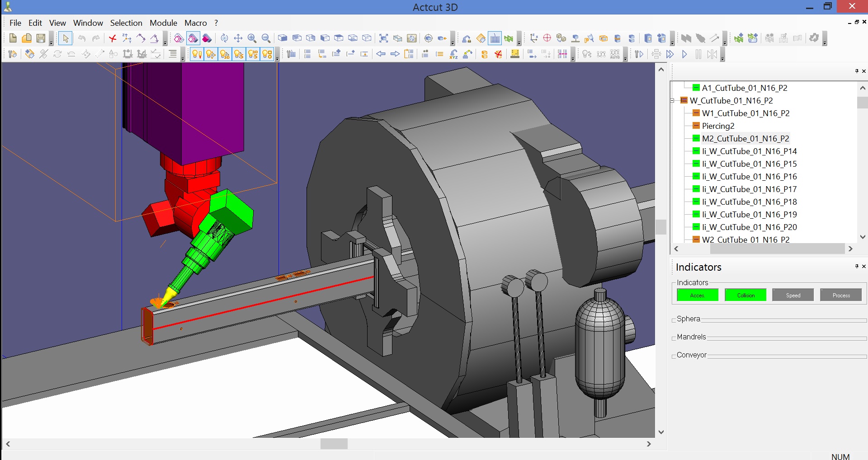The image size is (868, 460).
Task: Toggle the first lightbulb visibility filter
Action: 197,55
